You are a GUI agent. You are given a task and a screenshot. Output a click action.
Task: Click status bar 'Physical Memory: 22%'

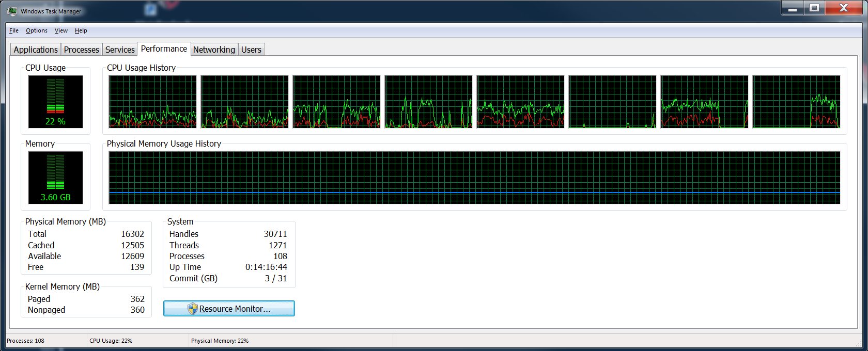[220, 341]
